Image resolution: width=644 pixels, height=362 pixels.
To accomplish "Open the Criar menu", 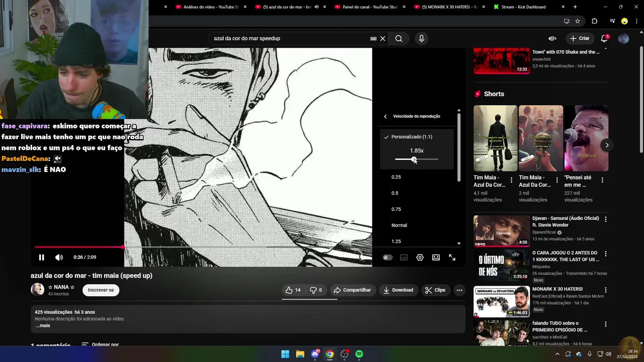I will tap(579, 38).
